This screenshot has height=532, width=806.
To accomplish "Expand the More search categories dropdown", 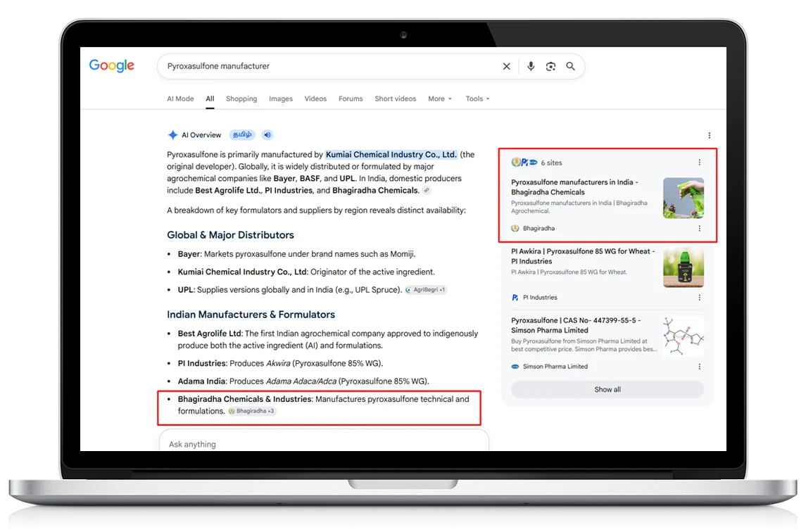I will 440,99.
